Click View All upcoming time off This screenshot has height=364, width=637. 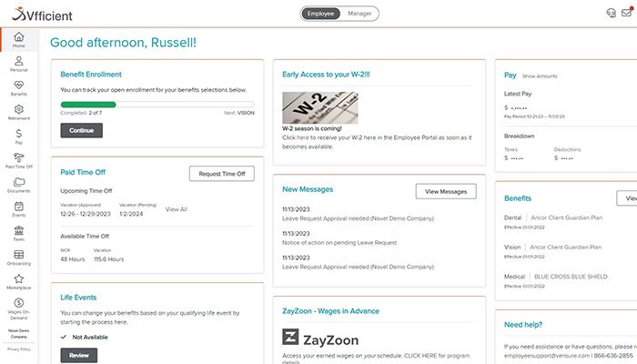(x=177, y=209)
